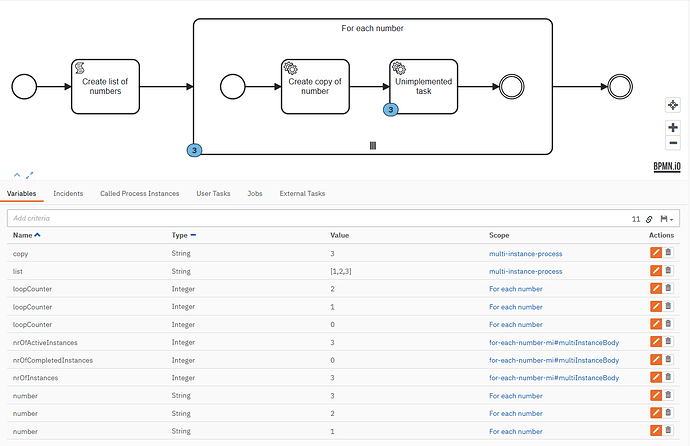Viewport: 690px width, 446px height.
Task: Edit the 'copy' variable with pencil icon
Action: click(655, 254)
